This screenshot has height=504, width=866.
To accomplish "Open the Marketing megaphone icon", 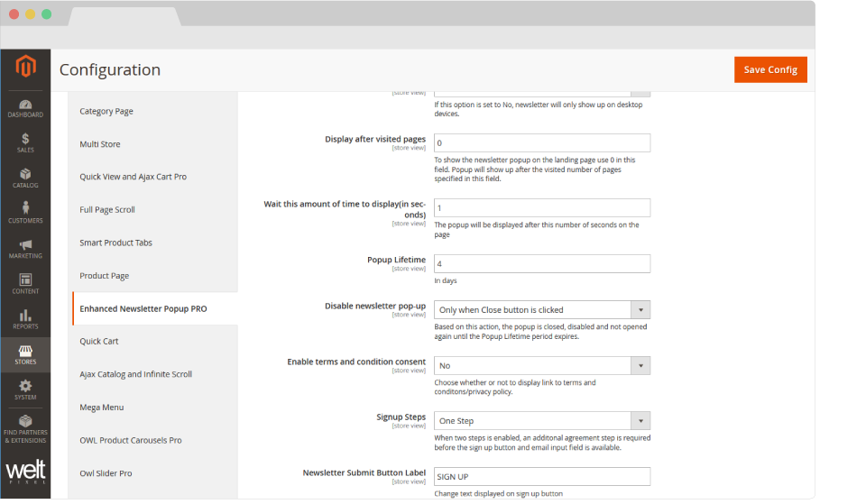I will pyautogui.click(x=25, y=248).
